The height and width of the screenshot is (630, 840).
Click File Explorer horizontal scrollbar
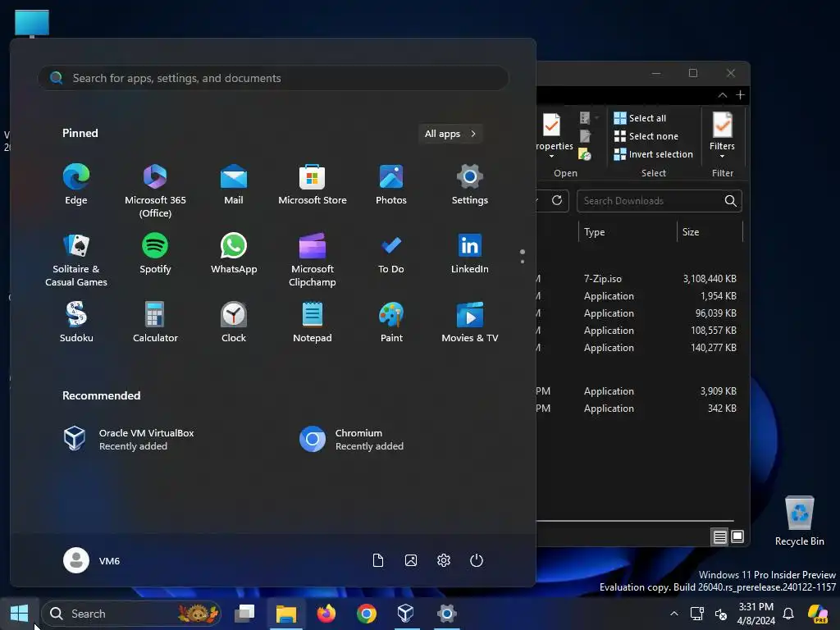(x=635, y=520)
